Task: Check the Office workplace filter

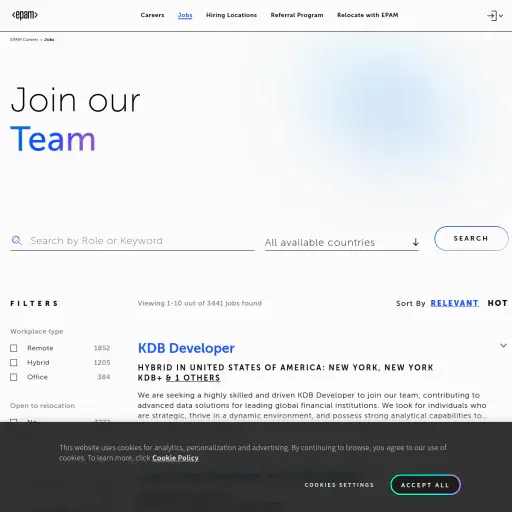Action: tap(14, 377)
